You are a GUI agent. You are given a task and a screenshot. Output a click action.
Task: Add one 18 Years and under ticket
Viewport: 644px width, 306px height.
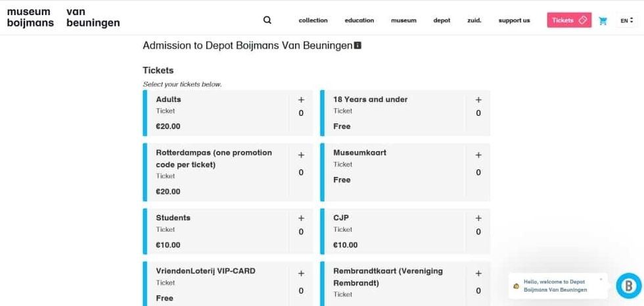[478, 99]
